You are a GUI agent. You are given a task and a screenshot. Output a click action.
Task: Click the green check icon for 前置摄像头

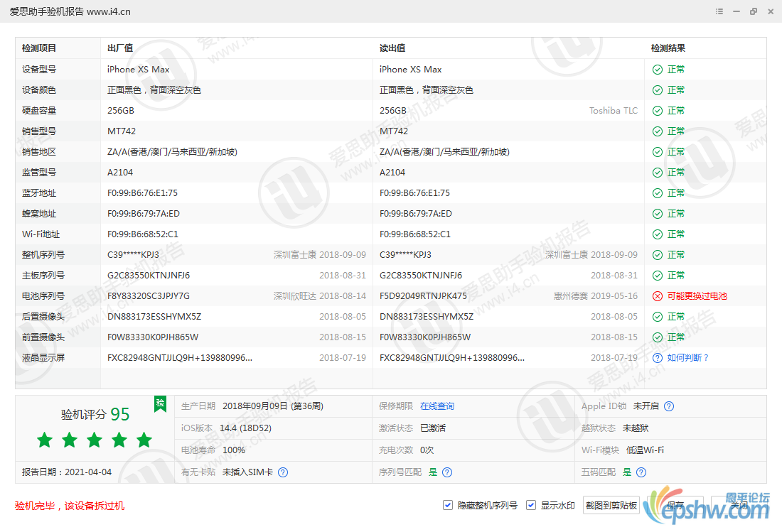coord(658,337)
